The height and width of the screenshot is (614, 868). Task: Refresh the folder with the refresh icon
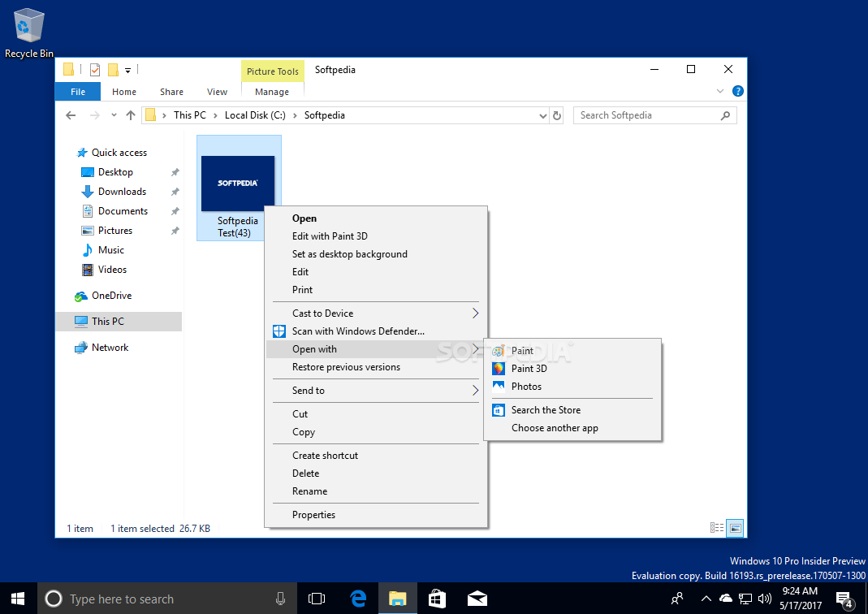557,115
